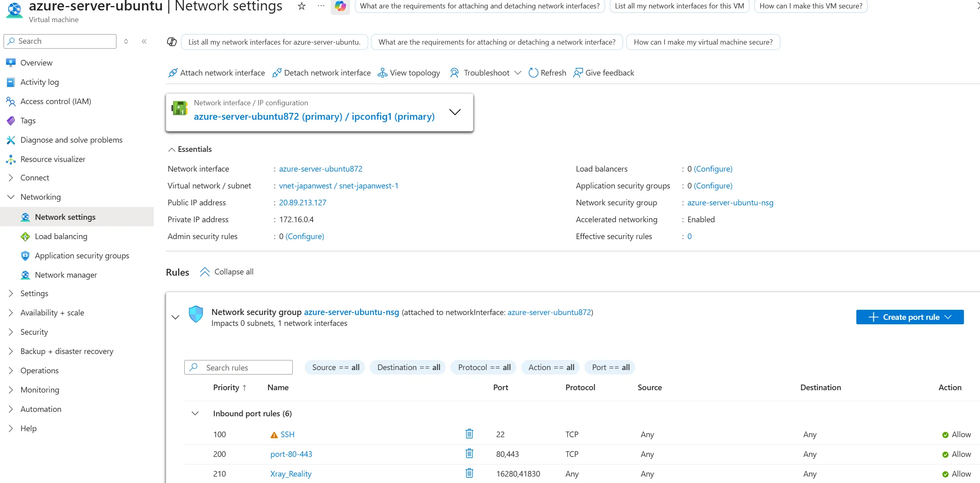The width and height of the screenshot is (980, 483).
Task: Open the public IP address 20.89.213.127 link
Action: (303, 203)
